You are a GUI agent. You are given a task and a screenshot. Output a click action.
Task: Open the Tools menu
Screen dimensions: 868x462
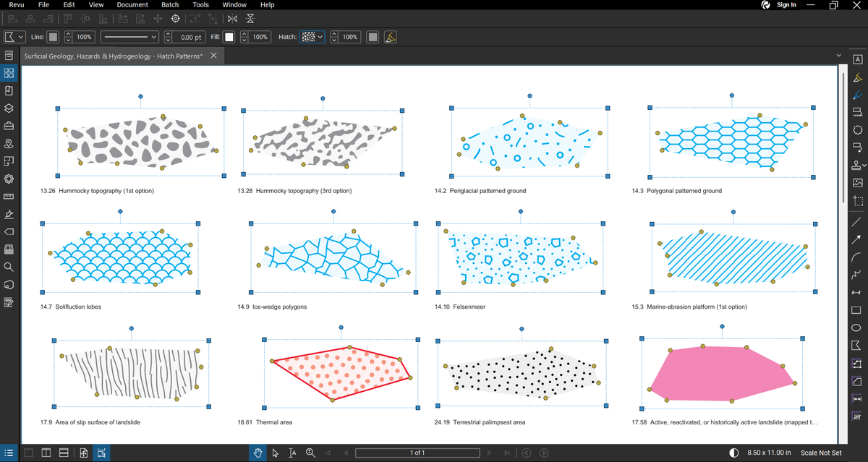pos(200,5)
